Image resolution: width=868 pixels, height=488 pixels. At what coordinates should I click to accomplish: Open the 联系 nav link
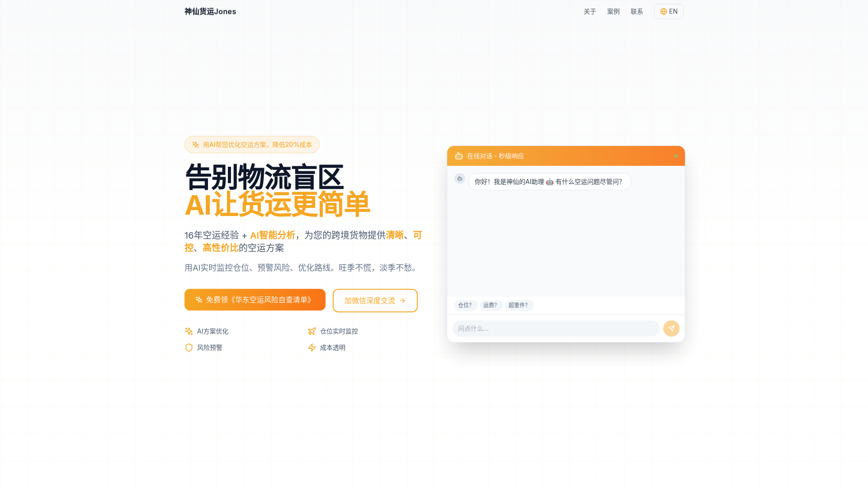point(637,11)
